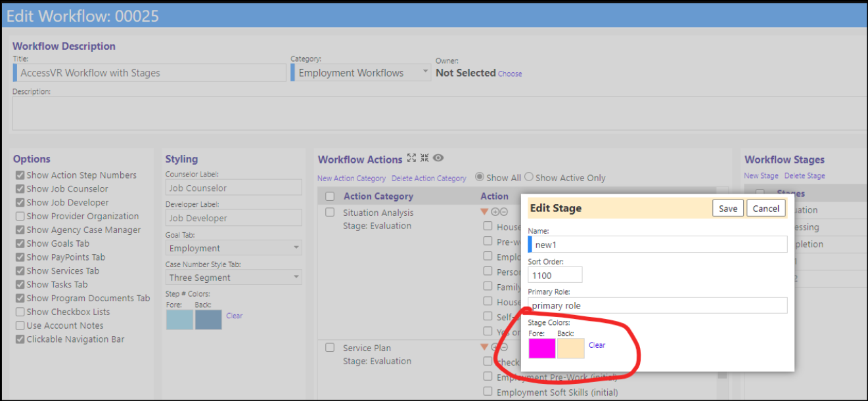868x401 pixels.
Task: Click the stage Name field containing new1
Action: [657, 244]
